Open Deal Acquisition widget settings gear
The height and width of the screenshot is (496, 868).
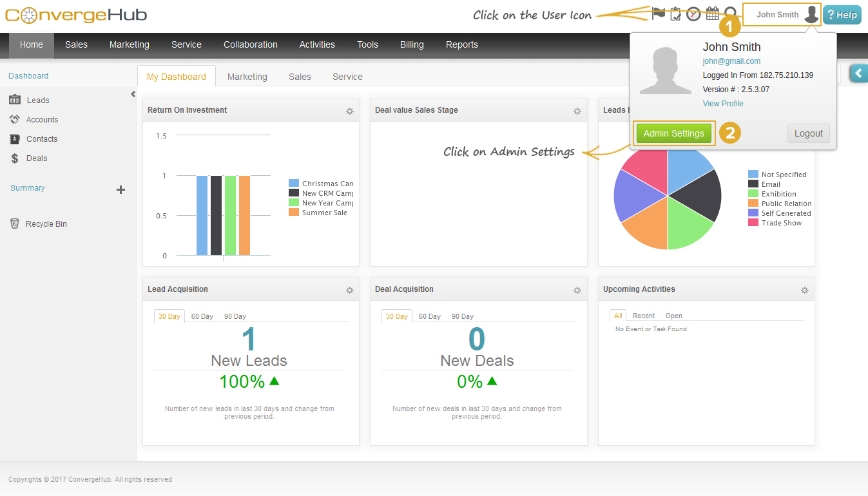(577, 290)
